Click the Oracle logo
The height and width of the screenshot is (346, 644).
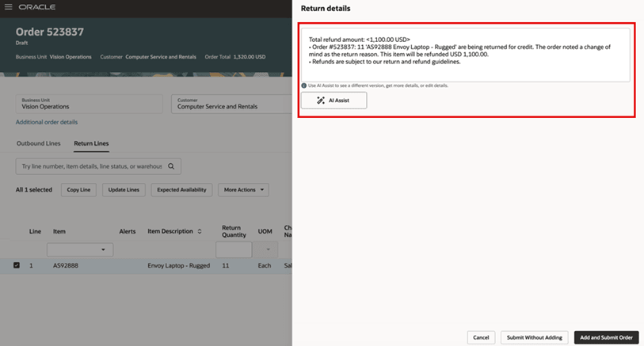coord(37,7)
